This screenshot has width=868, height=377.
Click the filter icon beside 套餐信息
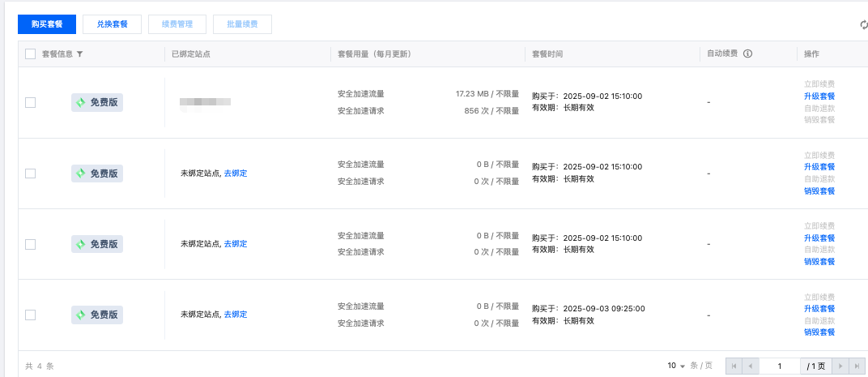click(79, 54)
